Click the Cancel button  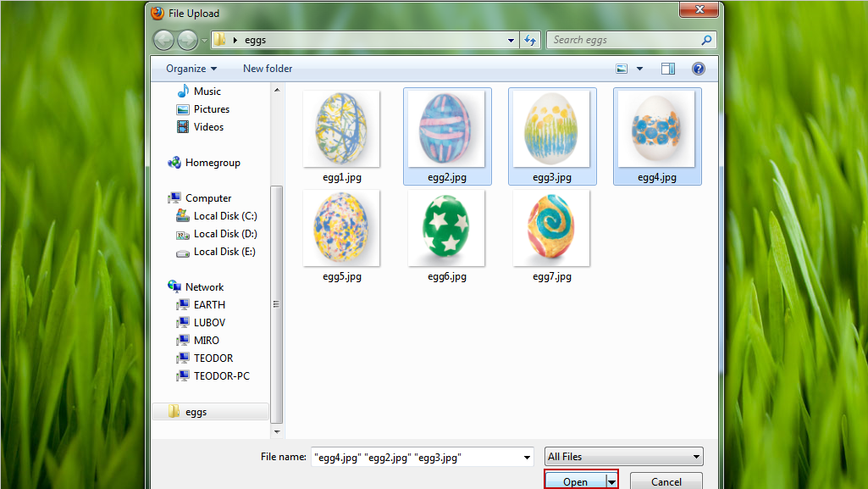(666, 482)
